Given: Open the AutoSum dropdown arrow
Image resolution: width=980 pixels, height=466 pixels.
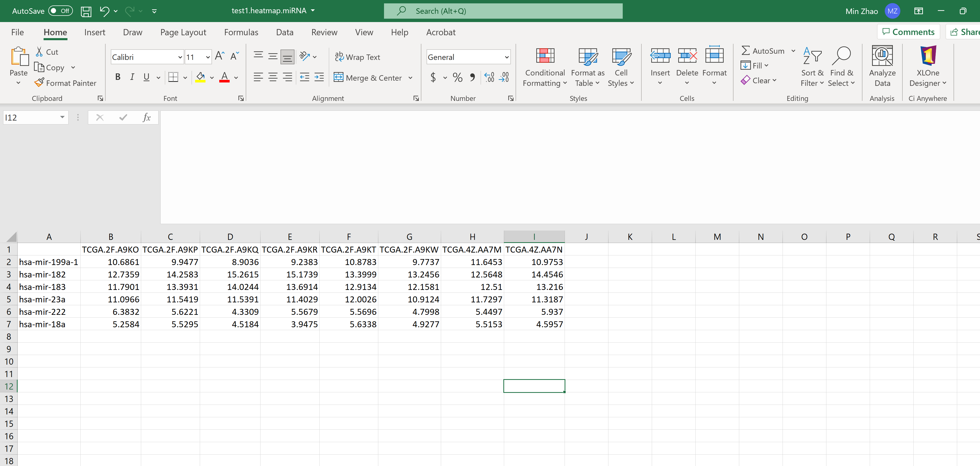Looking at the screenshot, I should coord(793,51).
